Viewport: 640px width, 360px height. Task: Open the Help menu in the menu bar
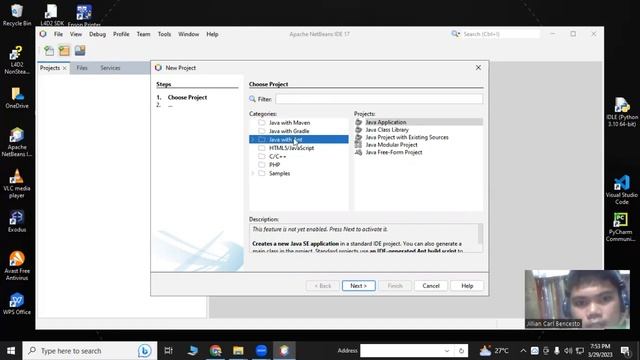(212, 34)
